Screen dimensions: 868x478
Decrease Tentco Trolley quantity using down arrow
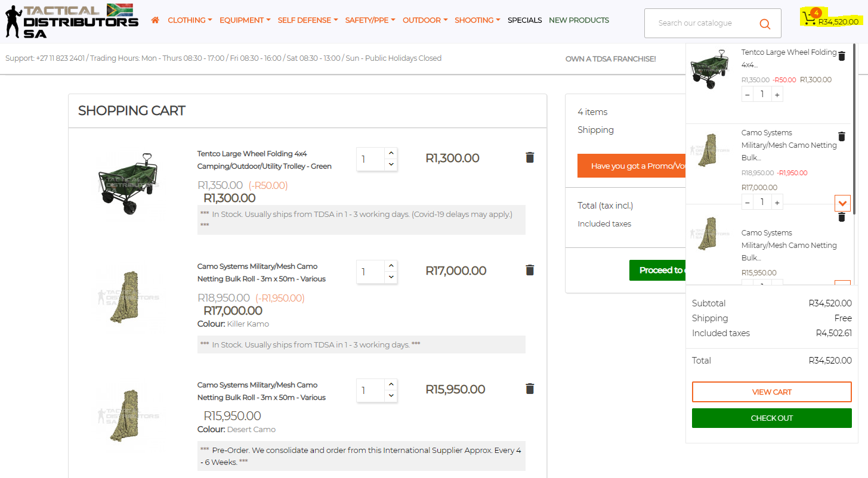(x=391, y=164)
